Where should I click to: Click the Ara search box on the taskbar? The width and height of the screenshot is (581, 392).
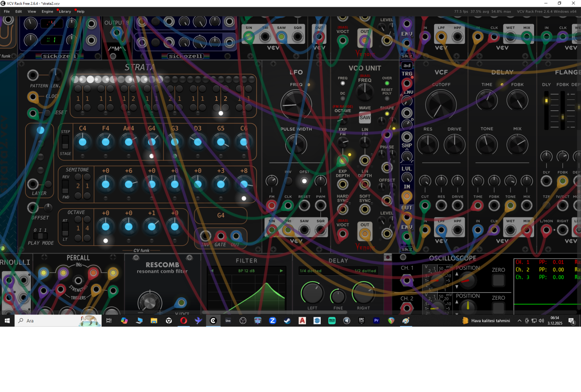tap(58, 321)
